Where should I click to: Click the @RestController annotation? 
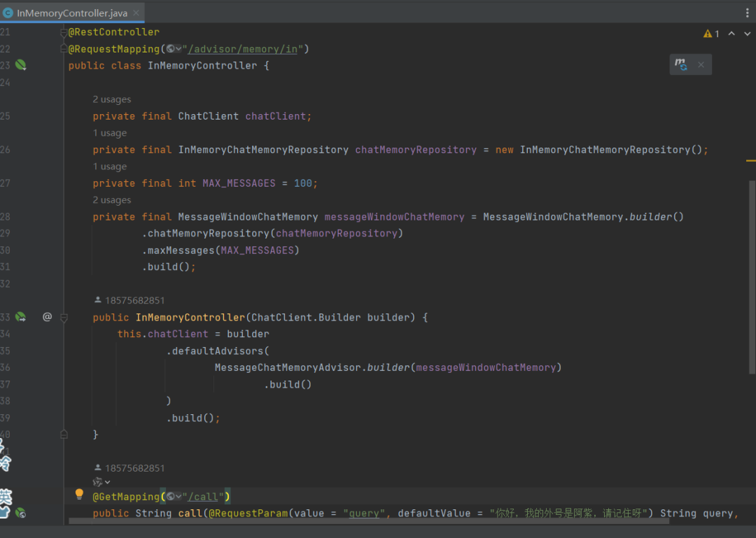pos(114,32)
